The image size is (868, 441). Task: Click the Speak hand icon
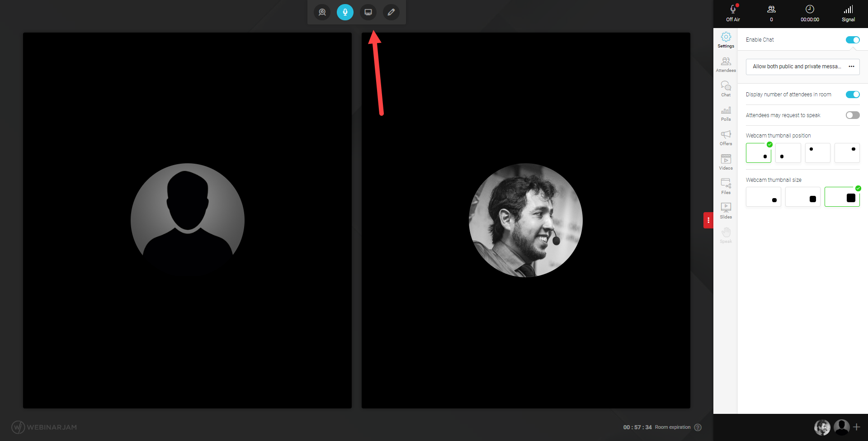726,235
